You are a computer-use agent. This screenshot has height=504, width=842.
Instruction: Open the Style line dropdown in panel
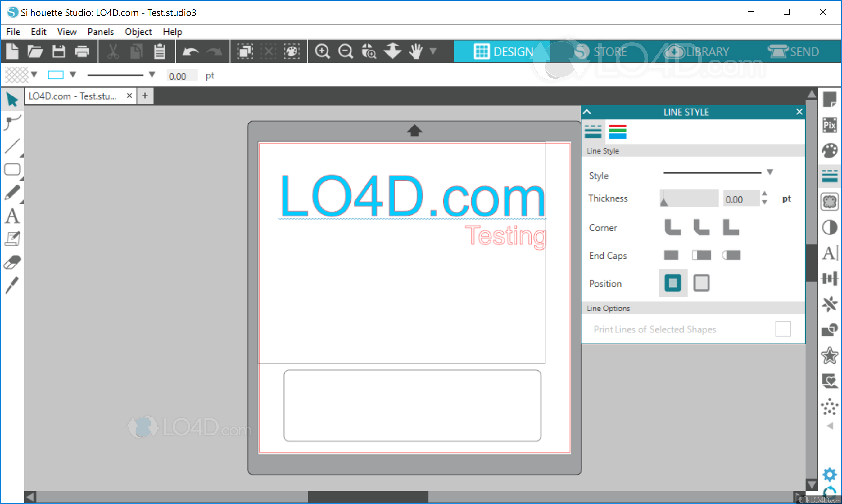(770, 172)
